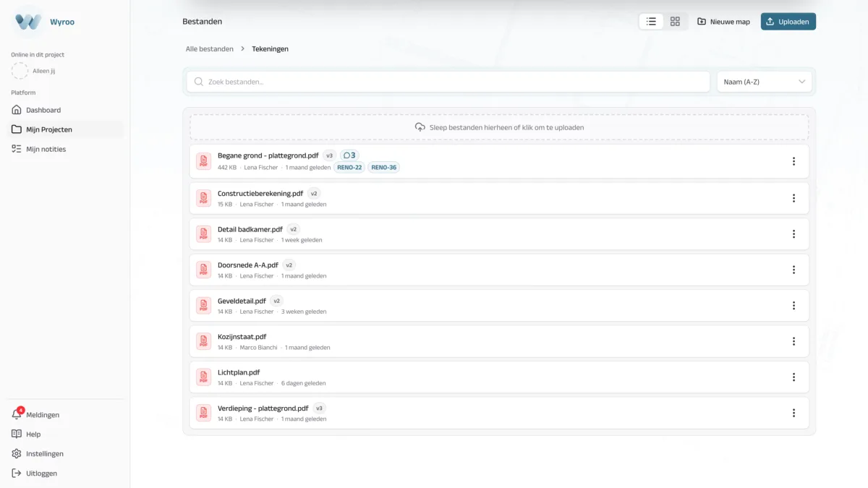Viewport: 868px width, 488px height.
Task: Click the Wyroo logo icon
Action: (29, 22)
